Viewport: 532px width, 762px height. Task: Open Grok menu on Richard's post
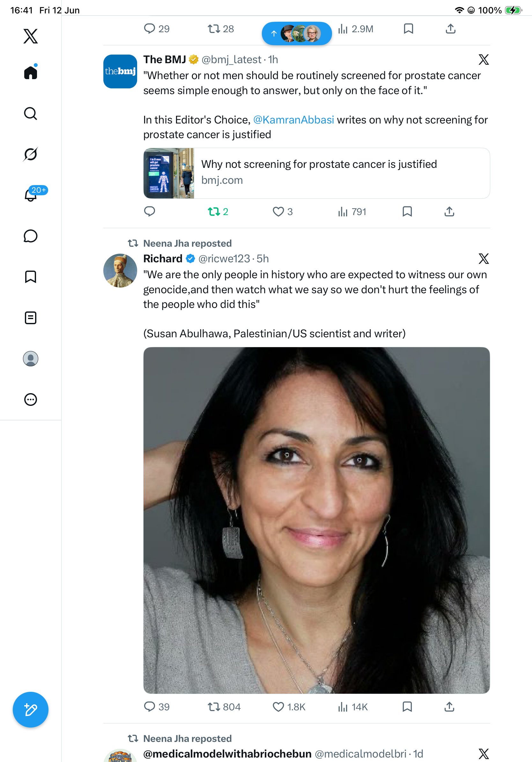pos(484,258)
